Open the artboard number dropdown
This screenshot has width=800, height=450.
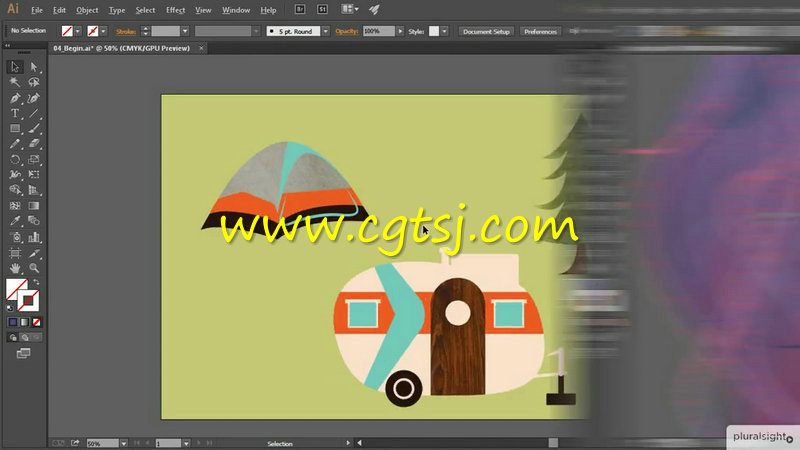coord(186,443)
